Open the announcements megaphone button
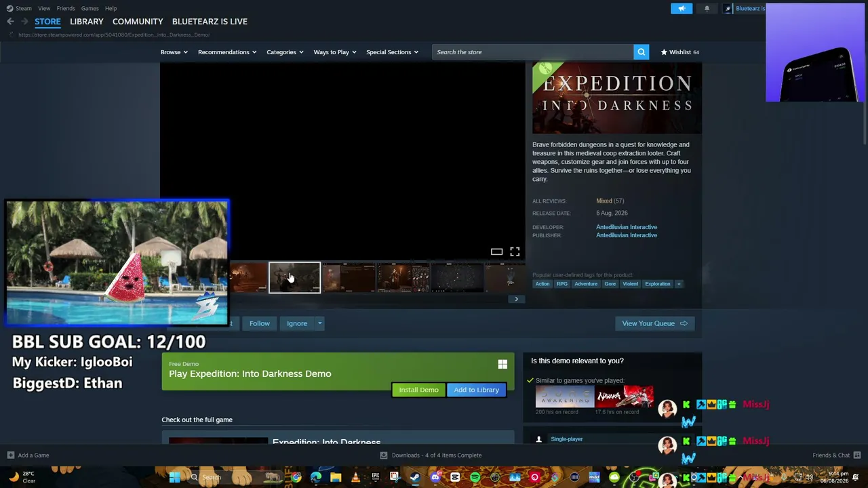The width and height of the screenshot is (868, 488). [x=682, y=9]
